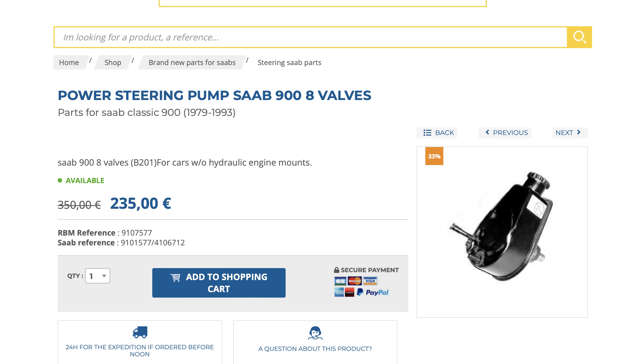
Task: Open Shop breadcrumb link
Action: [x=113, y=63]
